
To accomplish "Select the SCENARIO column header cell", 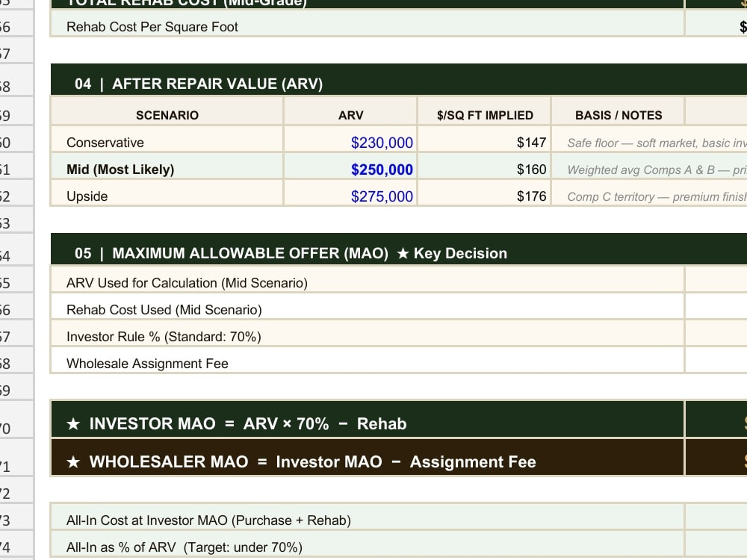I will [x=167, y=111].
